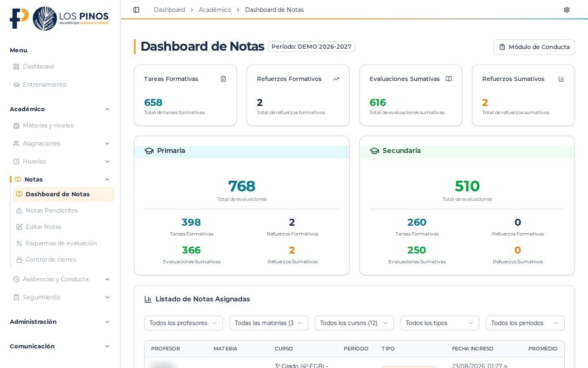This screenshot has width=588, height=368.
Task: Click the Dashboard de Notas breadcrumb
Action: [274, 10]
